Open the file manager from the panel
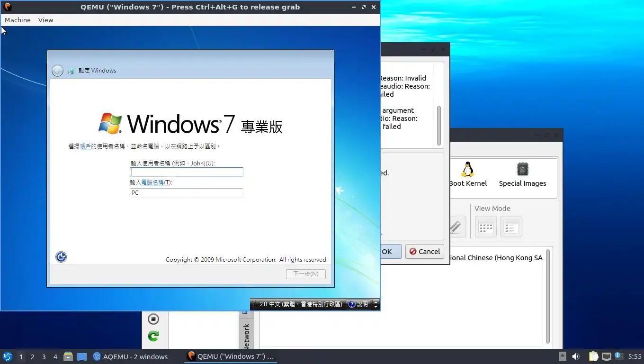The height and width of the screenshot is (364, 644). pyautogui.click(x=68, y=356)
